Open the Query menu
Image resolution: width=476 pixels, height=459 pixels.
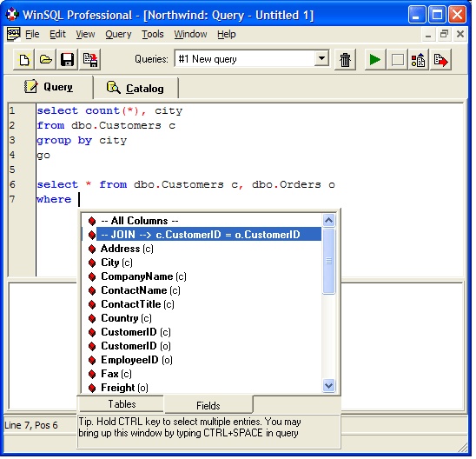point(118,34)
